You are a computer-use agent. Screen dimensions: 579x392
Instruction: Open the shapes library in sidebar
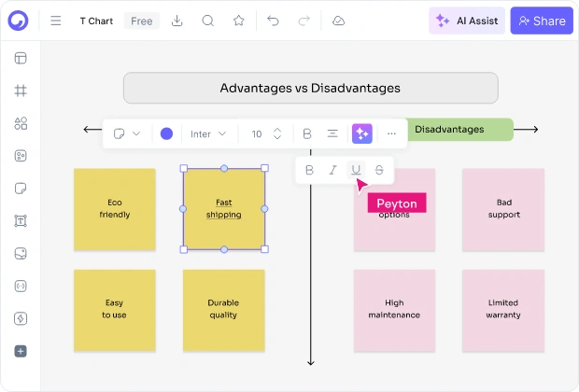click(21, 123)
